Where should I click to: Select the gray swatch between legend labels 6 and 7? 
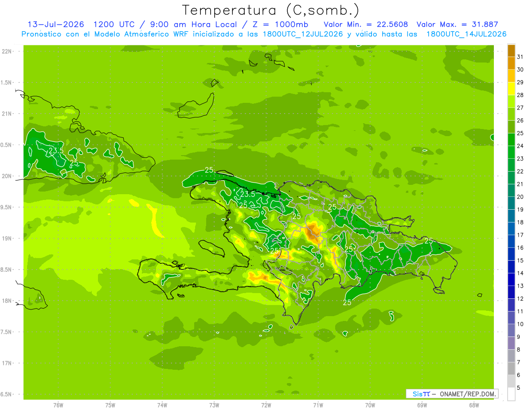(x=511, y=369)
